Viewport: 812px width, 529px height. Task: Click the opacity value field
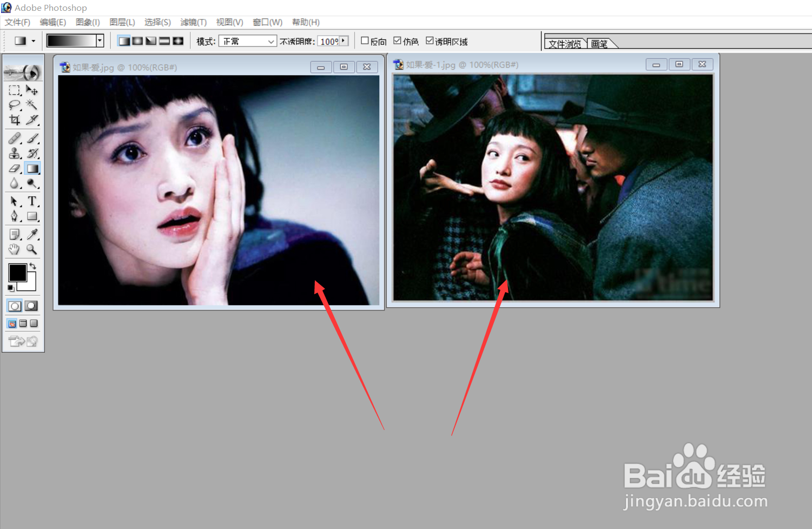(x=328, y=41)
